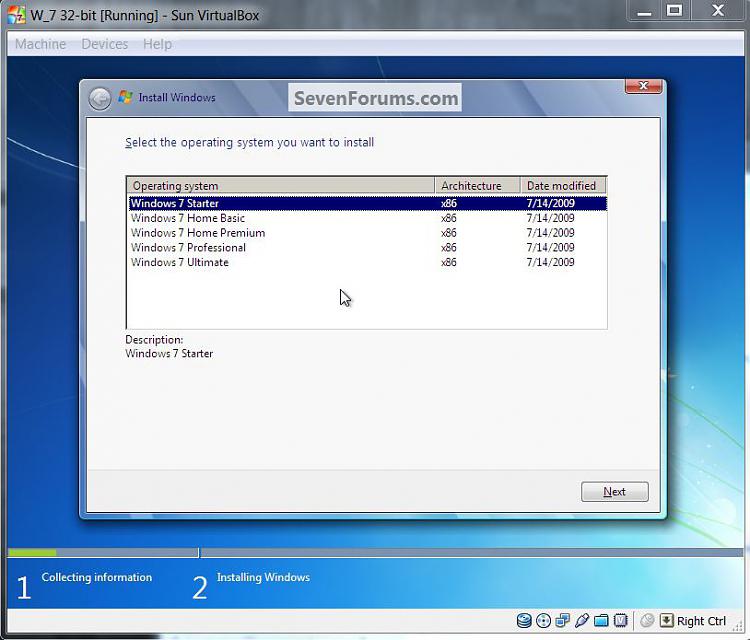
Task: Click the network adapter icon in status bar
Action: click(562, 620)
